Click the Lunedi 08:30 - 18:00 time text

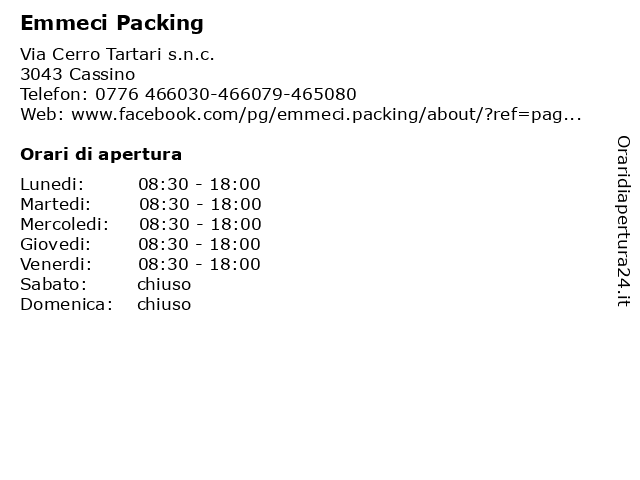199,184
